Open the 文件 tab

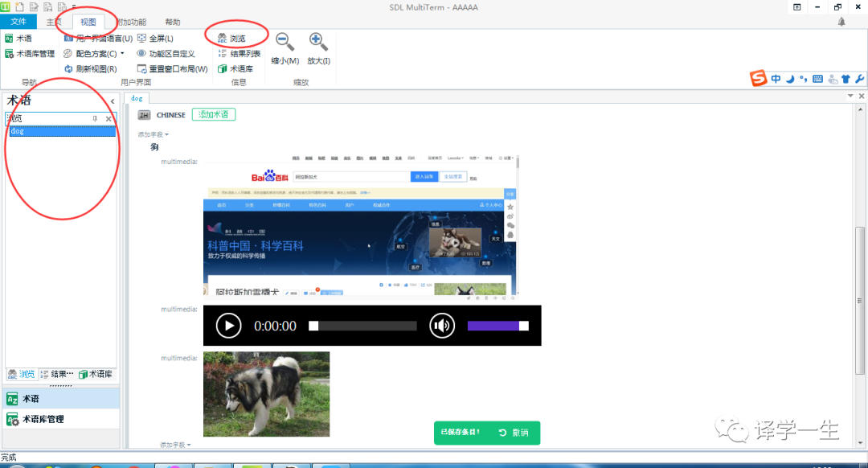tap(18, 22)
